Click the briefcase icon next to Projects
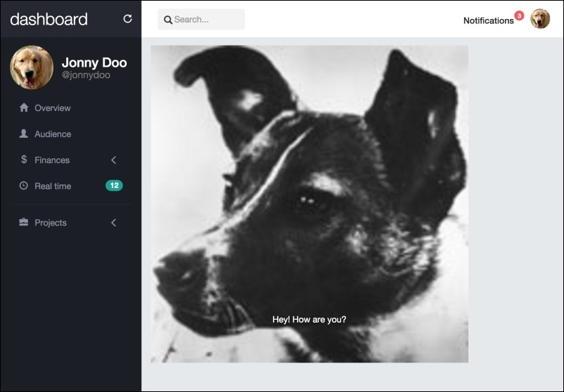This screenshot has width=564, height=392. point(23,222)
